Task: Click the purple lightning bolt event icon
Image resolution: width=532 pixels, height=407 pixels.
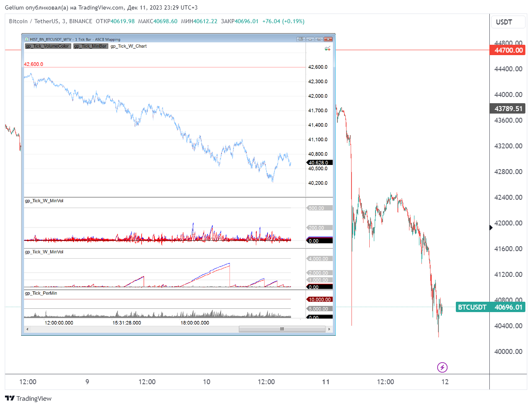Action: 442,367
